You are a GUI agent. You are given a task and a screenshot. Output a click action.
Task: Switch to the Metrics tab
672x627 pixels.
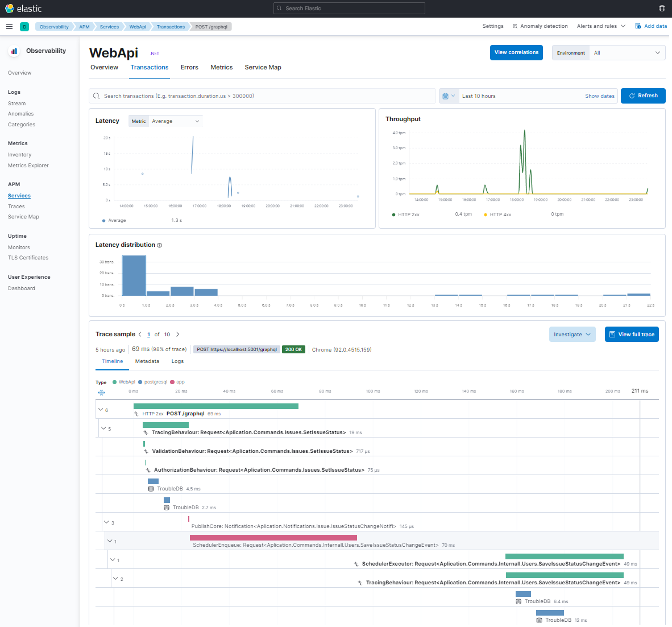222,67
